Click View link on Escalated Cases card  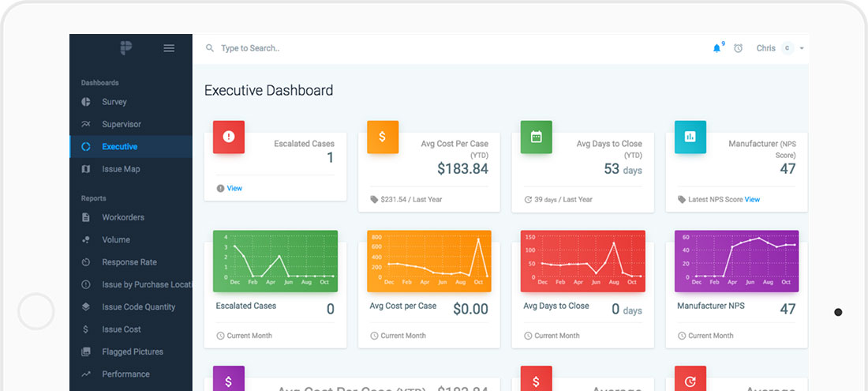click(x=234, y=188)
